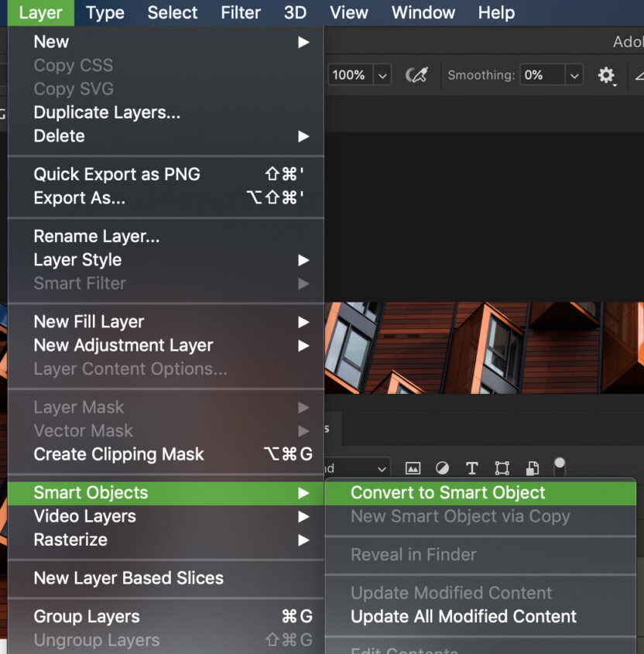Open the Filter menu in the menu bar

[x=240, y=12]
